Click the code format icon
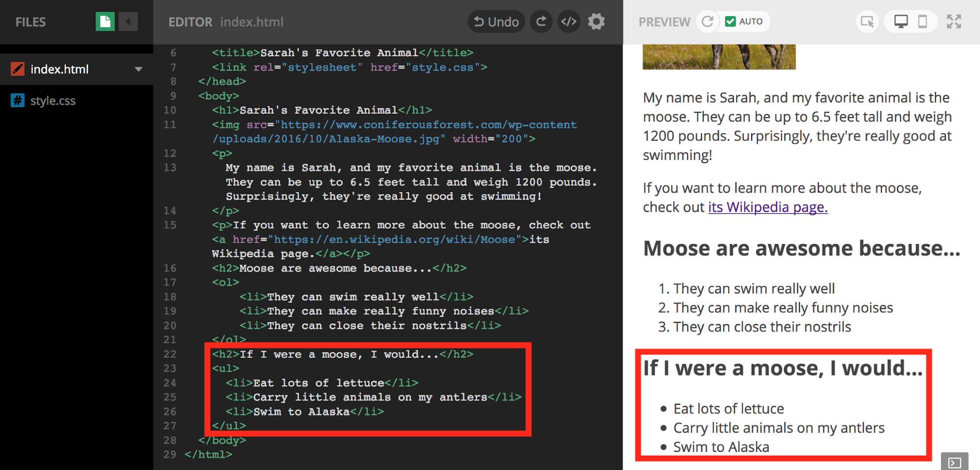 (x=569, y=22)
